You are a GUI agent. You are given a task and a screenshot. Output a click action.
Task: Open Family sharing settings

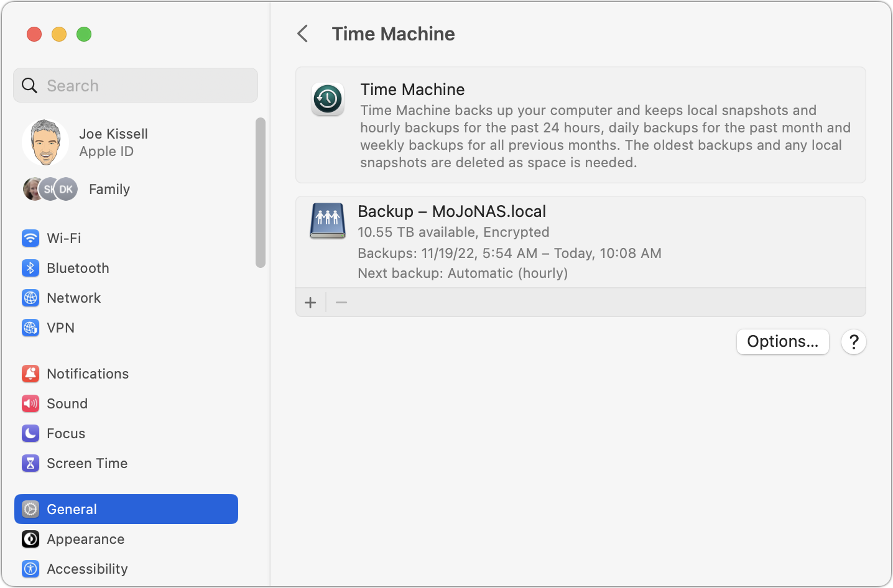127,189
